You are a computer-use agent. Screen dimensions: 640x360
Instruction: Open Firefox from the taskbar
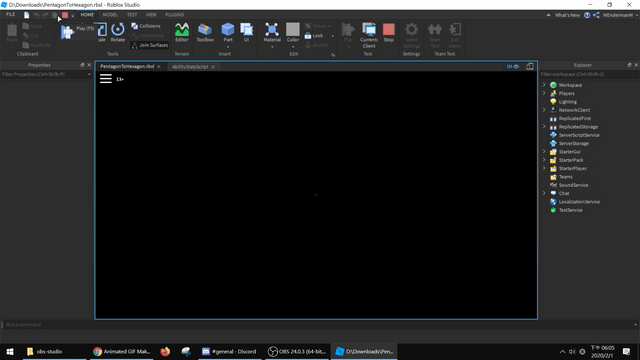[x=165, y=351]
